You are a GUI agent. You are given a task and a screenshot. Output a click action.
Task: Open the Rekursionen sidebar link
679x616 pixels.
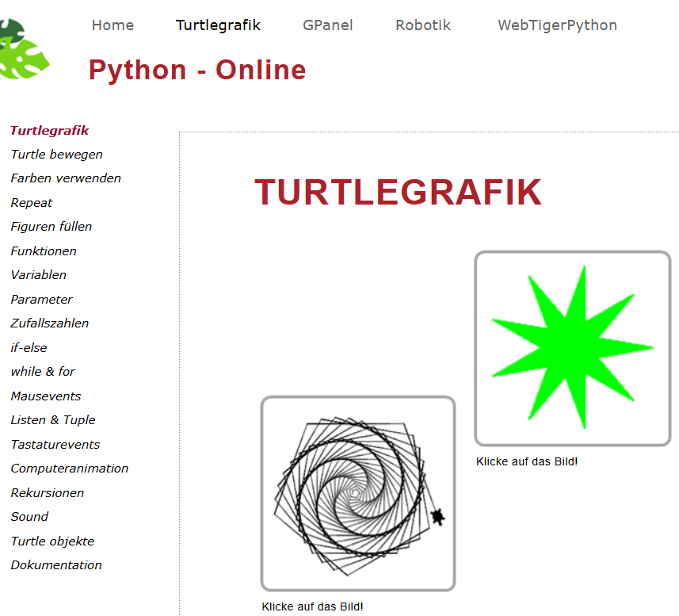point(48,493)
